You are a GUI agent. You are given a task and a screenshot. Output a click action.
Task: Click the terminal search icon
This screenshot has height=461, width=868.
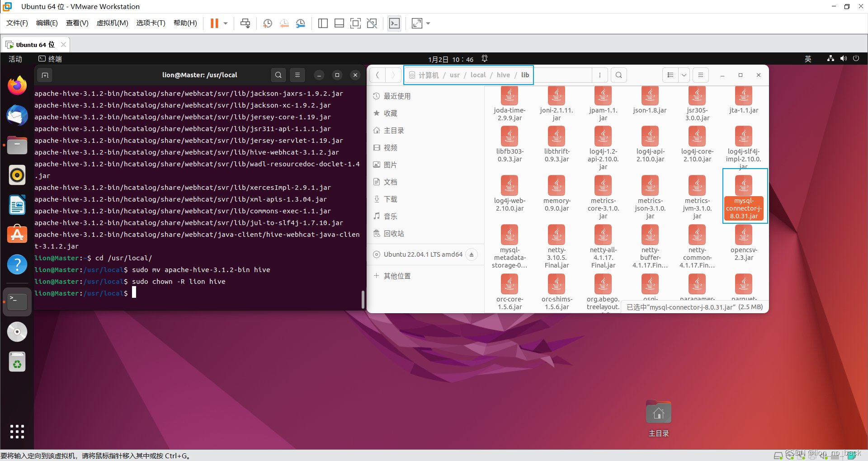[278, 75]
